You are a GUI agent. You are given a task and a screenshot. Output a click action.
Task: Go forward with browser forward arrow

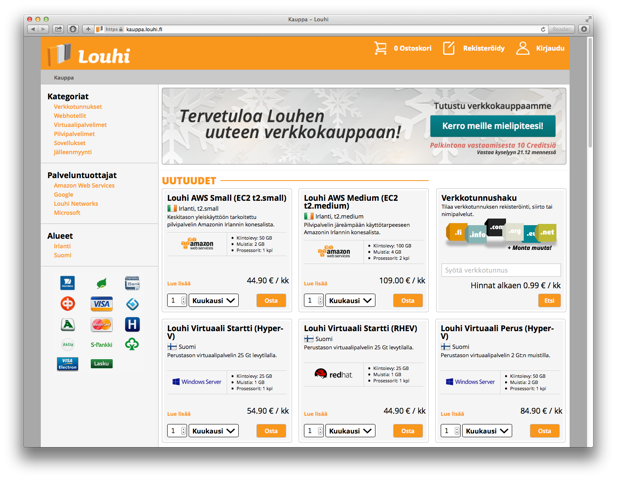coord(43,29)
